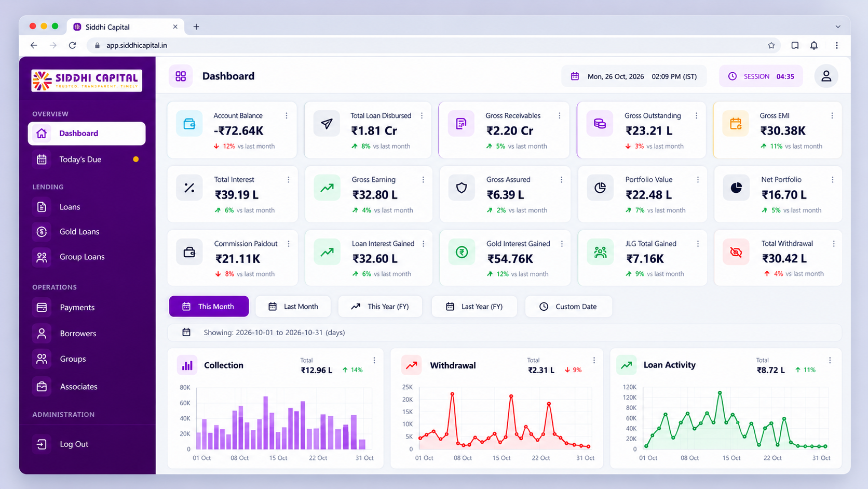Click the Commission Paidout wallet icon
Screen dimensions: 868x489
[189, 252]
